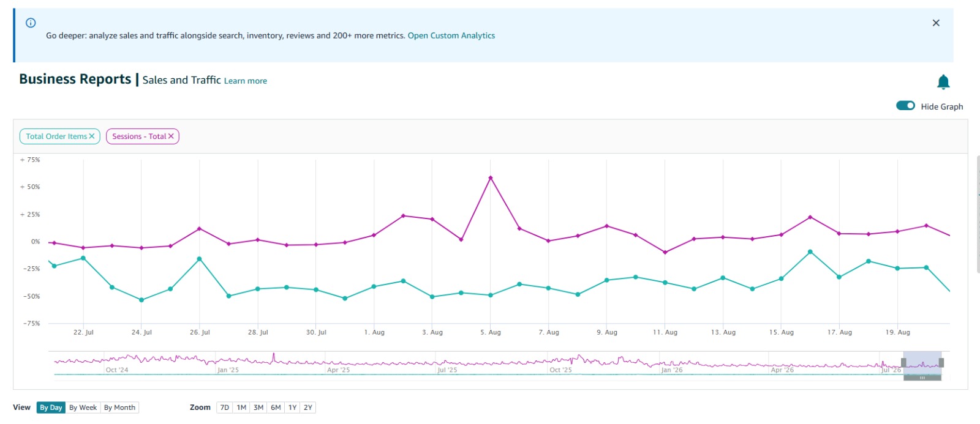Click the Sessions low point at 11. Aug
This screenshot has width=980, height=424.
tap(665, 253)
